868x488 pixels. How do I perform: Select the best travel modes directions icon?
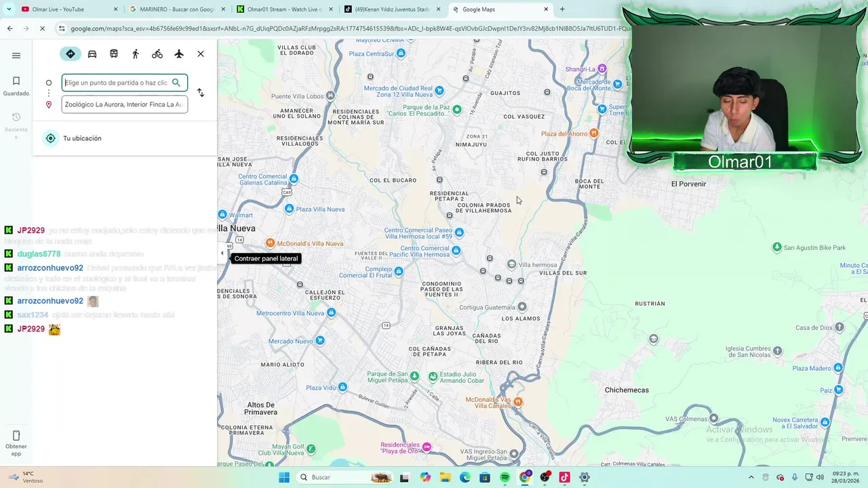coord(71,54)
